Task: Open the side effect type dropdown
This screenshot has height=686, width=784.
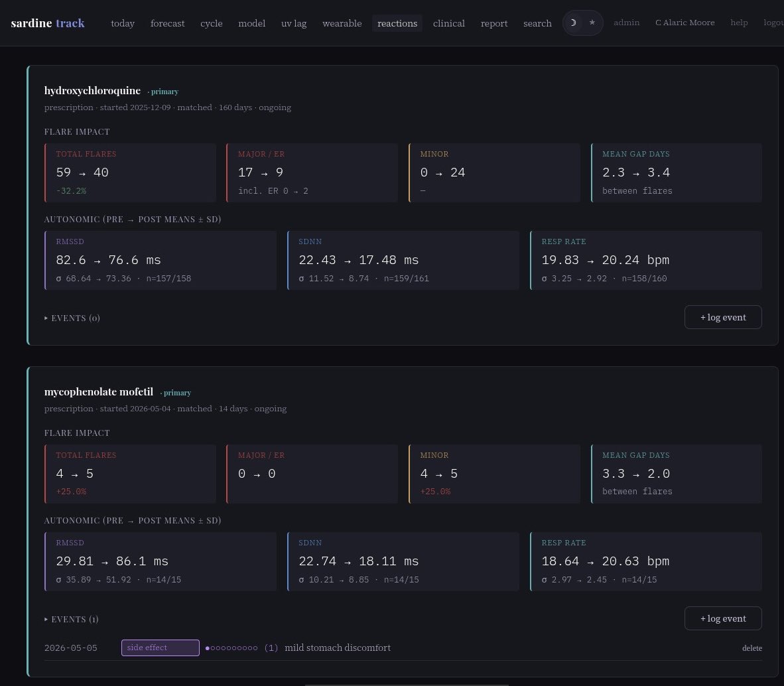Action: tap(161, 648)
